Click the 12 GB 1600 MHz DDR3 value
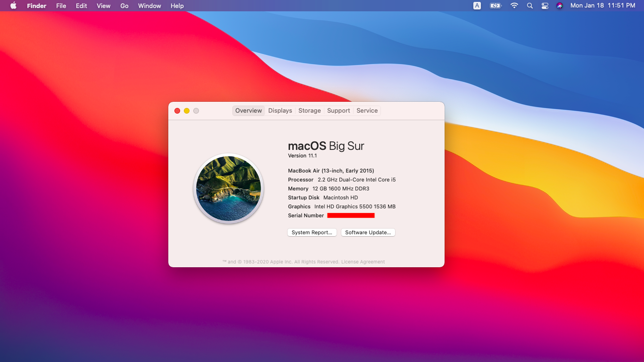Image resolution: width=644 pixels, height=362 pixels. [x=341, y=189]
